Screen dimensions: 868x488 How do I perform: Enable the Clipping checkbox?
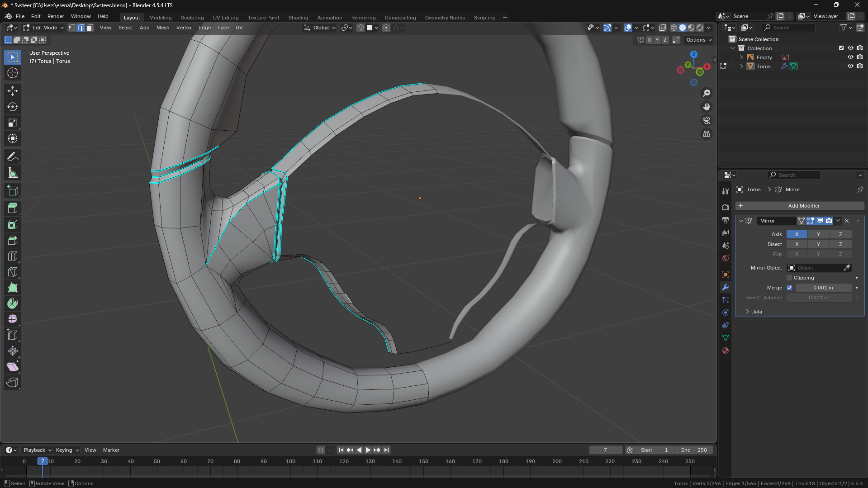pyautogui.click(x=789, y=278)
